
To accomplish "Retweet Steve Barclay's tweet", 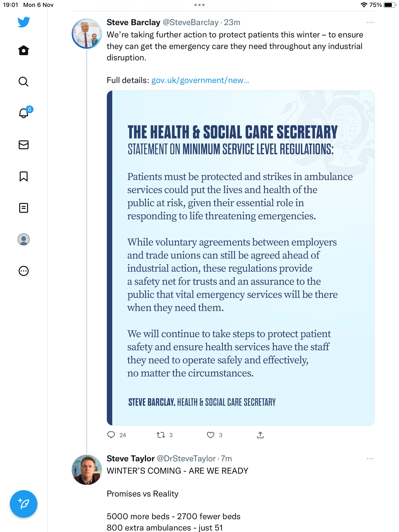I will [x=161, y=435].
